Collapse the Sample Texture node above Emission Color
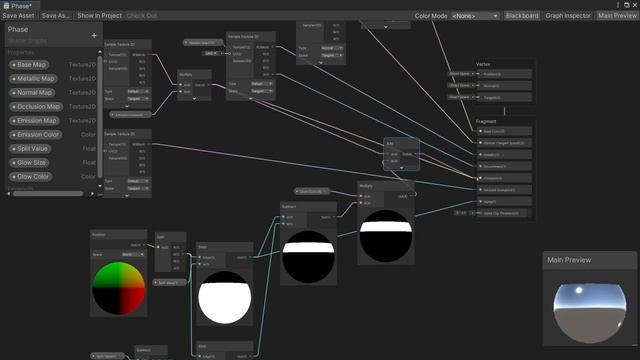The width and height of the screenshot is (640, 360). [x=127, y=106]
